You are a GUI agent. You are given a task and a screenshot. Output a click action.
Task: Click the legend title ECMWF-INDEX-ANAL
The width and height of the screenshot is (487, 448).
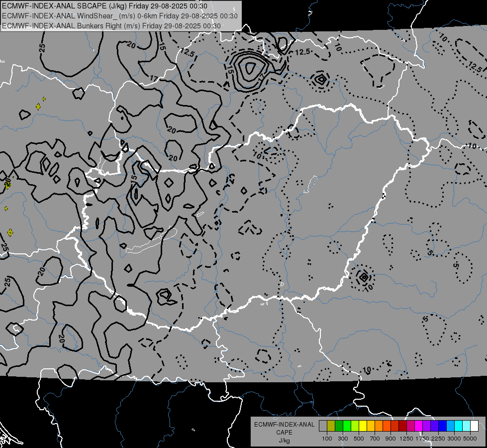pos(284,425)
